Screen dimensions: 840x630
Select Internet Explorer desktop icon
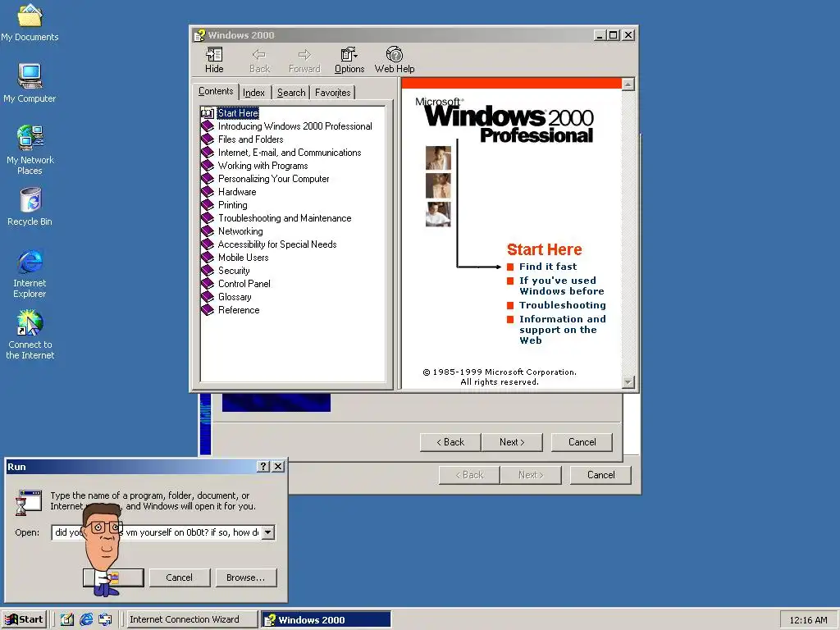(x=30, y=274)
